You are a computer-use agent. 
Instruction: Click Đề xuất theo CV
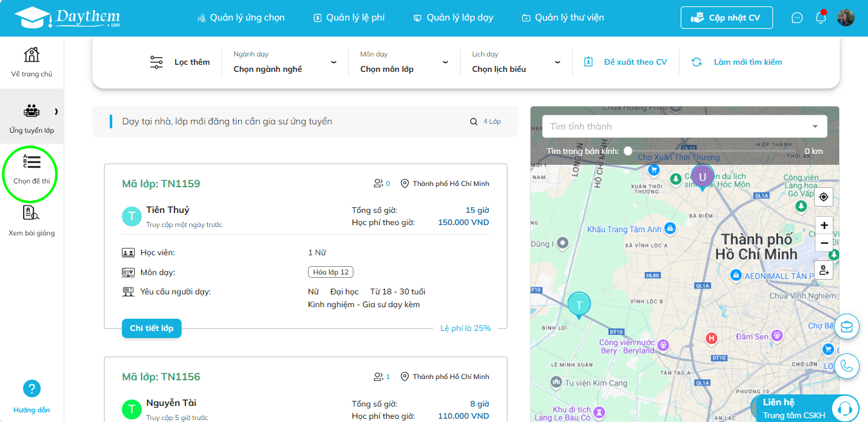tap(625, 62)
